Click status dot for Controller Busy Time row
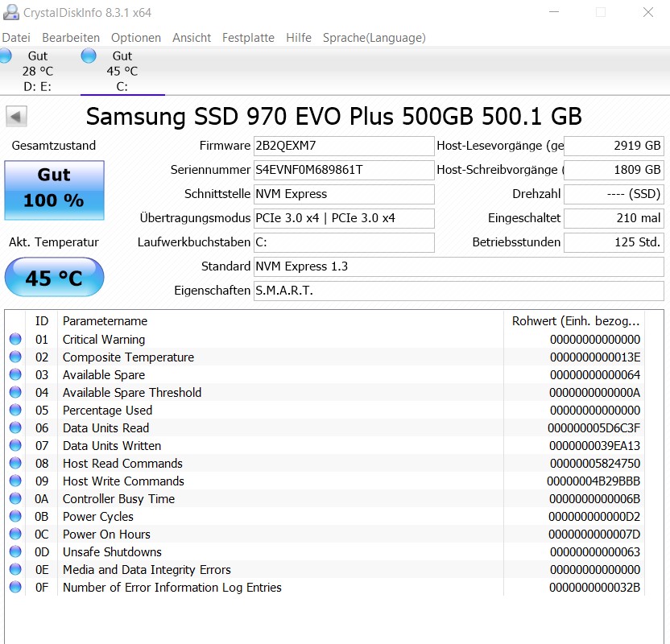 point(15,498)
